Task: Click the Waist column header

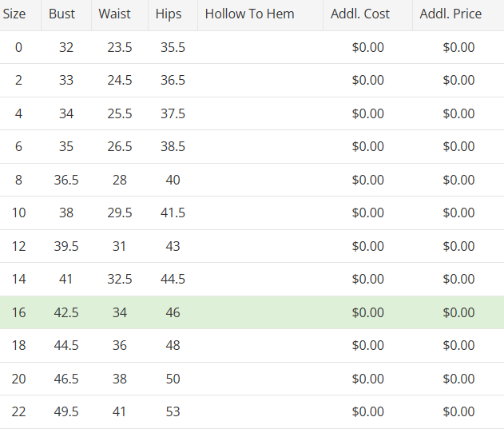Action: pos(114,14)
